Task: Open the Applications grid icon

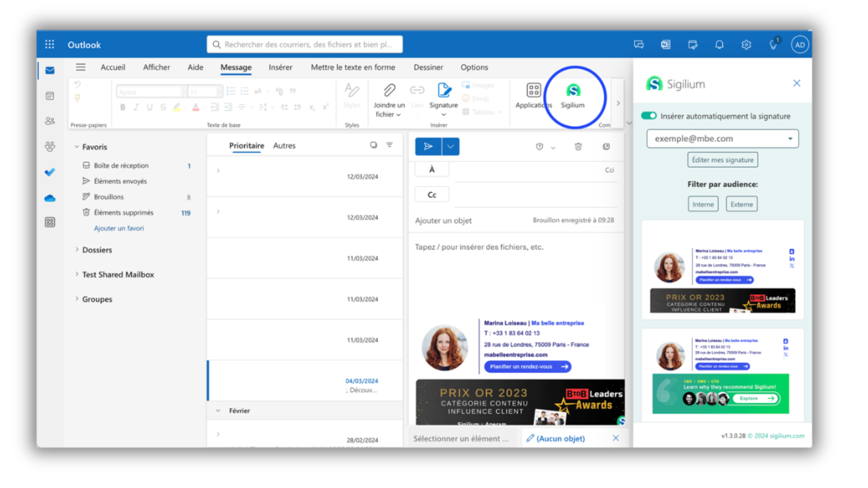Action: pyautogui.click(x=533, y=90)
